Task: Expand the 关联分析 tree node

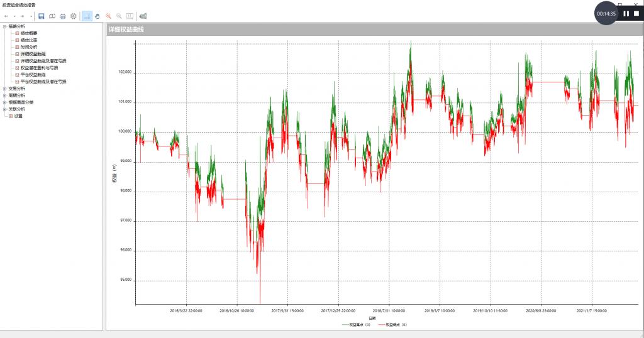Action: pos(4,109)
